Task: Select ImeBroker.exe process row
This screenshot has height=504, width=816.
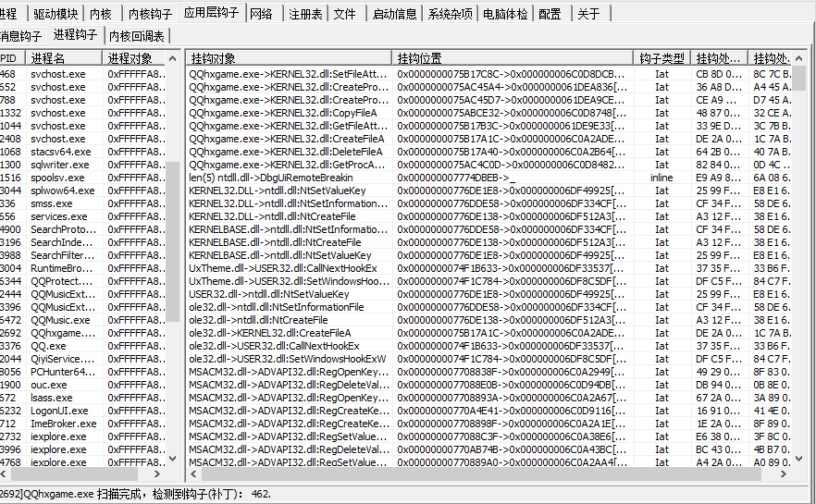Action: pyautogui.click(x=82, y=424)
